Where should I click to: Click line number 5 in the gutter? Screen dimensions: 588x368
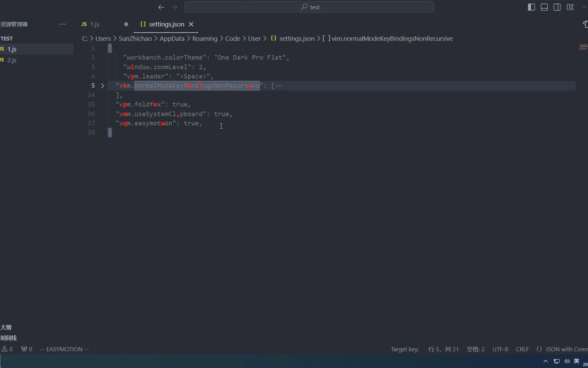93,86
